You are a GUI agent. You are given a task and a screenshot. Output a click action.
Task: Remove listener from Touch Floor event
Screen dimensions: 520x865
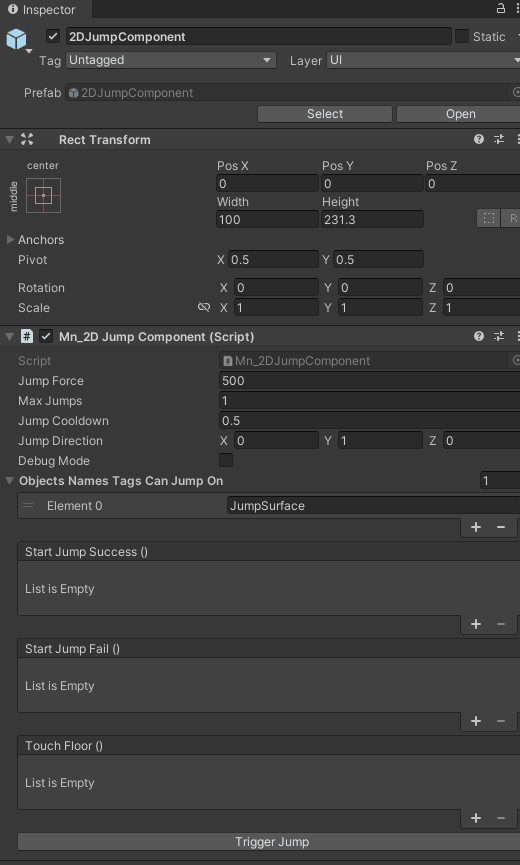click(501, 819)
